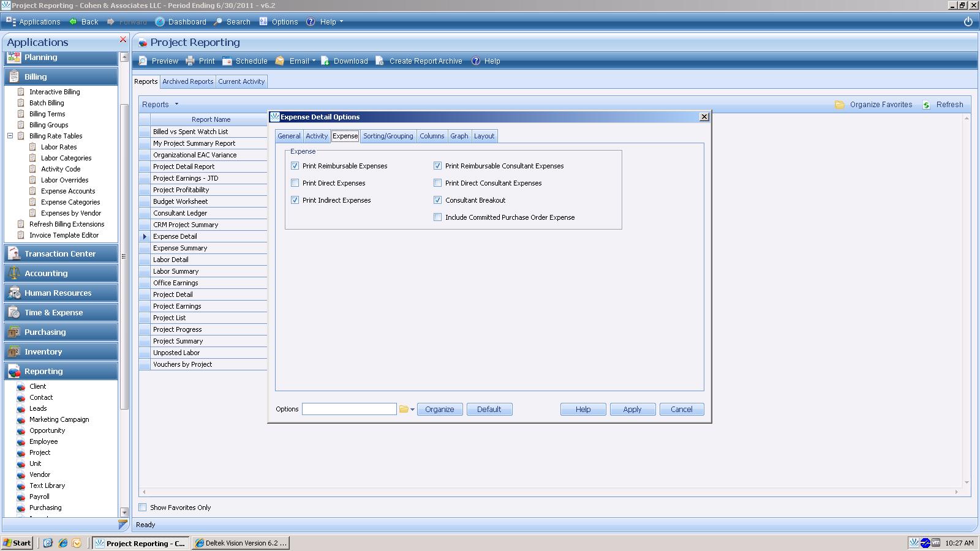The image size is (980, 551).
Task: Open the Schedule calendar icon
Action: [x=227, y=61]
